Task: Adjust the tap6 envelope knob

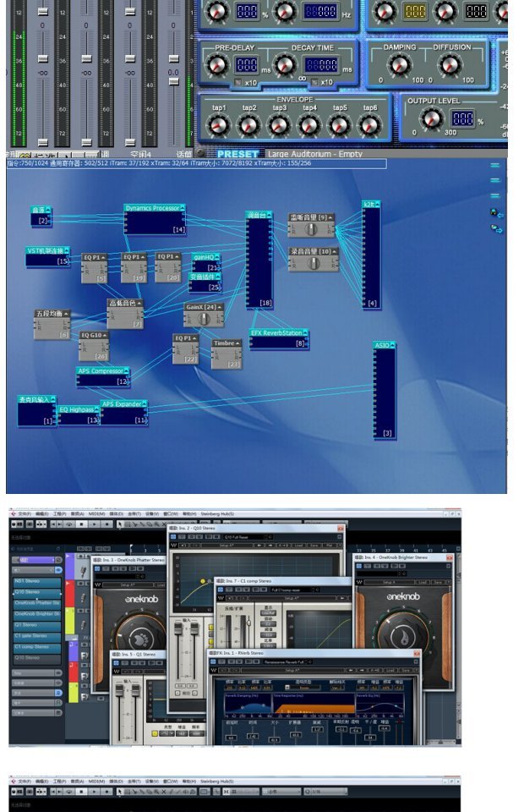Action: coord(369,125)
